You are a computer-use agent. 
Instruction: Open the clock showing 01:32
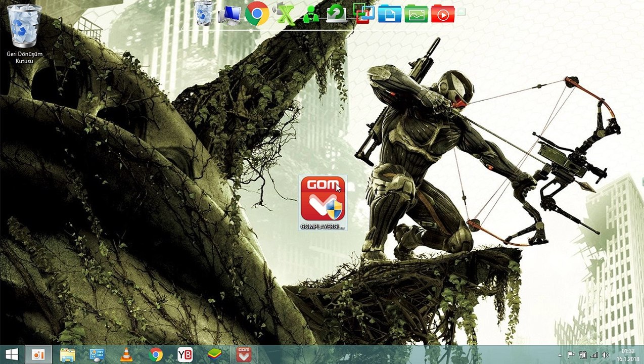(628, 355)
